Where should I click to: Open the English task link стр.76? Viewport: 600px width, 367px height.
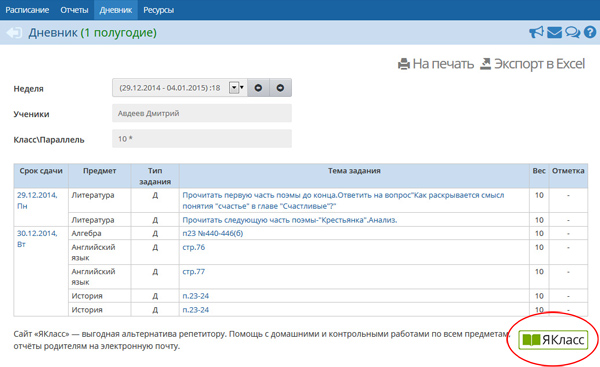(x=194, y=247)
